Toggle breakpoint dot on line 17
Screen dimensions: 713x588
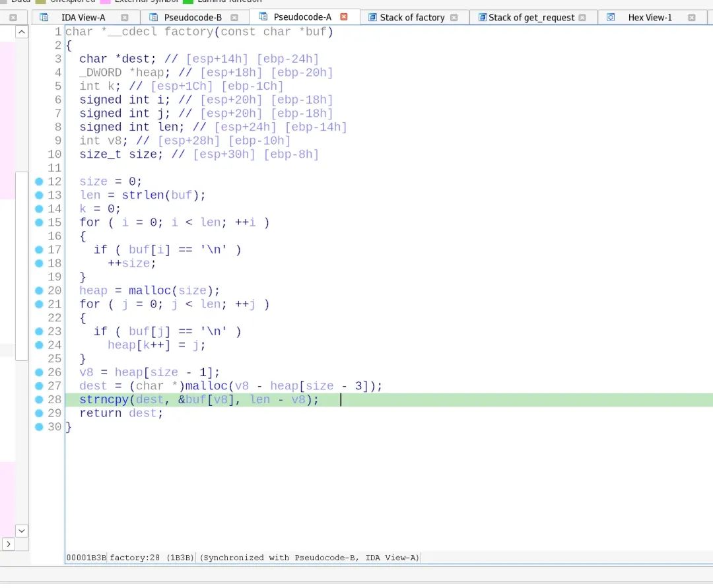[x=39, y=249]
